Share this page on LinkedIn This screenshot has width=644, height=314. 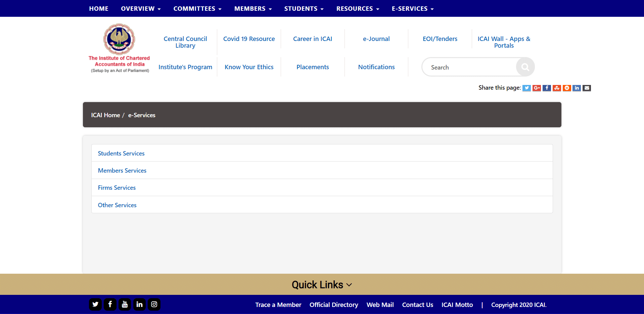577,88
